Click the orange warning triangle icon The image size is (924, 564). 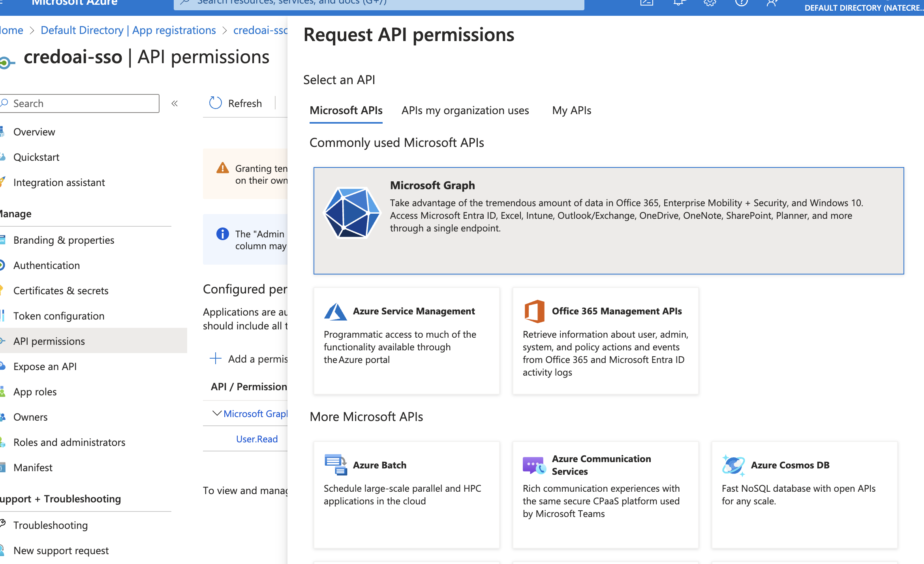tap(222, 168)
